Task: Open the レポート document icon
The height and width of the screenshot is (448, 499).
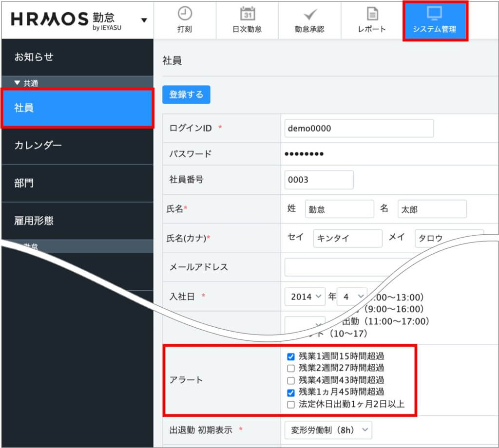Action: (x=372, y=14)
